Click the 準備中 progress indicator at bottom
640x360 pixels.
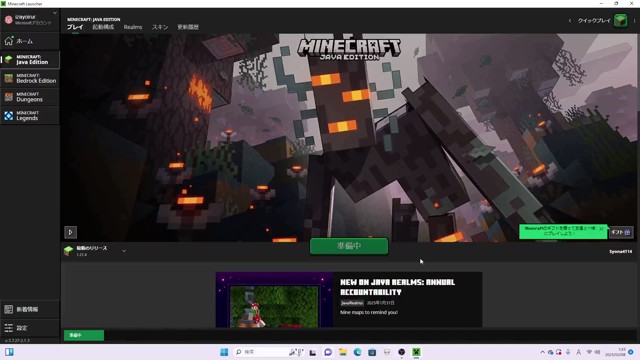[84, 335]
